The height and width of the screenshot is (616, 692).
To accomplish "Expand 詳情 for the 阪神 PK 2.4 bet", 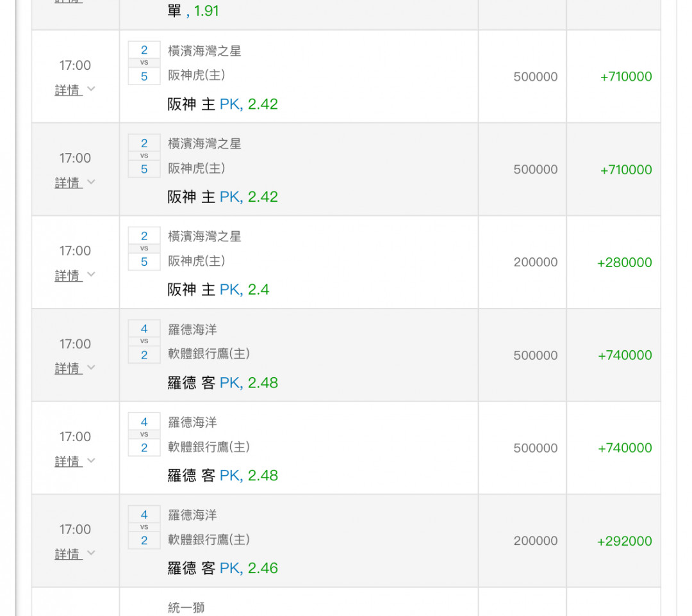I will pos(68,275).
